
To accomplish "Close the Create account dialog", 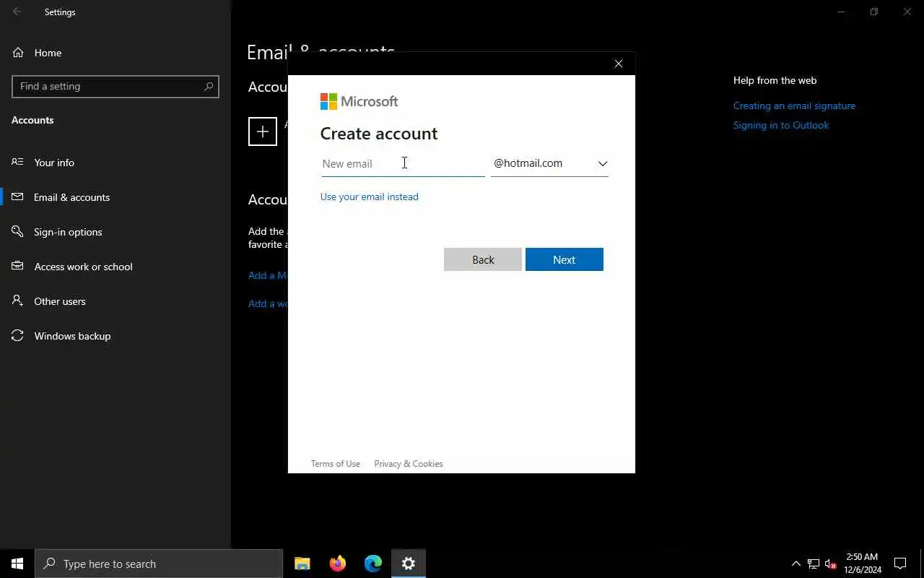I will coord(619,64).
